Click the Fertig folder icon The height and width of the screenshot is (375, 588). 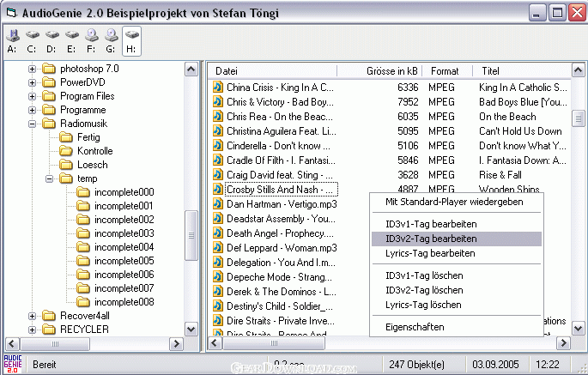tap(66, 137)
